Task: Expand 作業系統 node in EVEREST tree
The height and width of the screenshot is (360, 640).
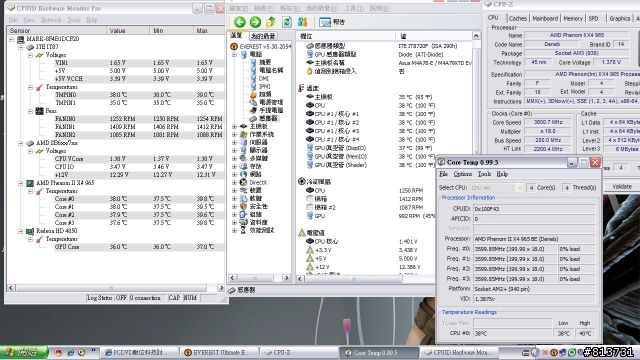Action: [x=235, y=134]
